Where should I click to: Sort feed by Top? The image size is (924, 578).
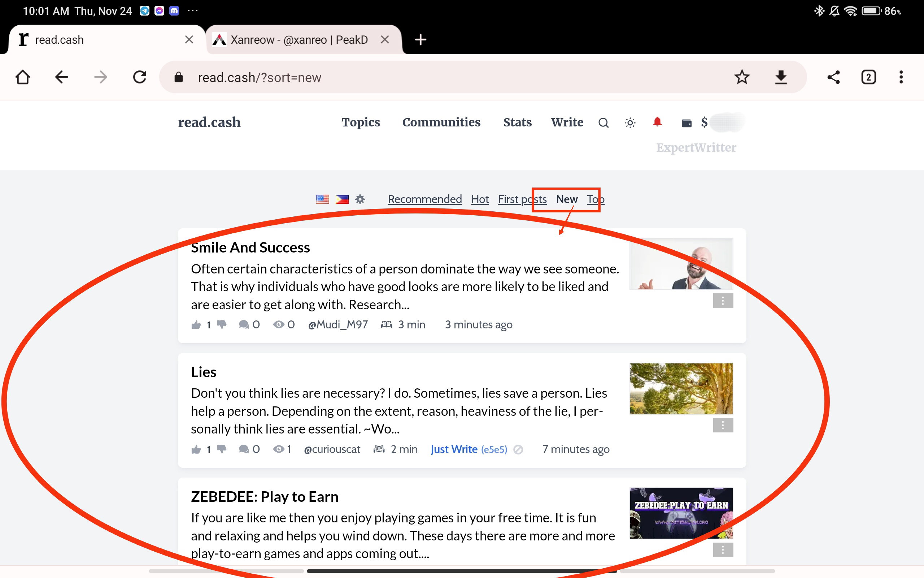(x=596, y=199)
